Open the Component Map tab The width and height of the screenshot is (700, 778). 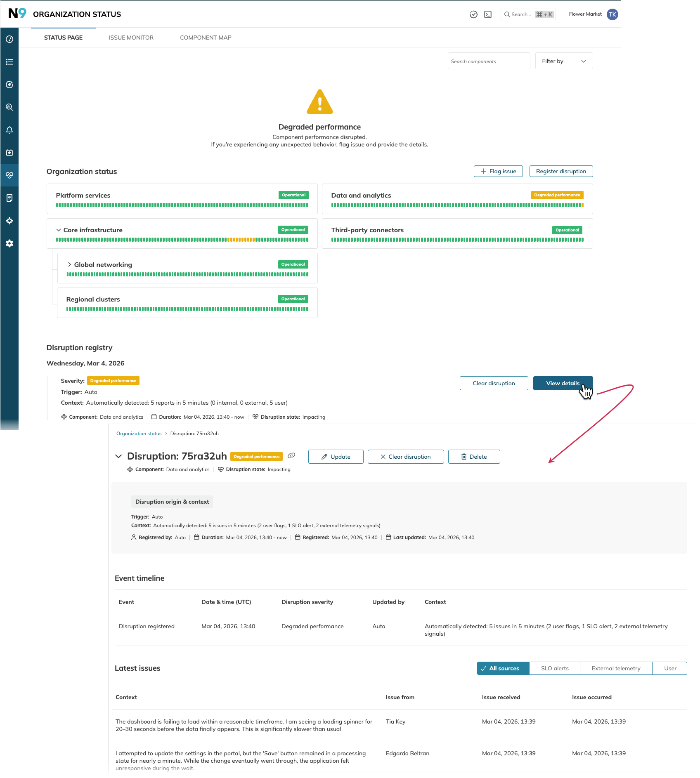pos(206,38)
